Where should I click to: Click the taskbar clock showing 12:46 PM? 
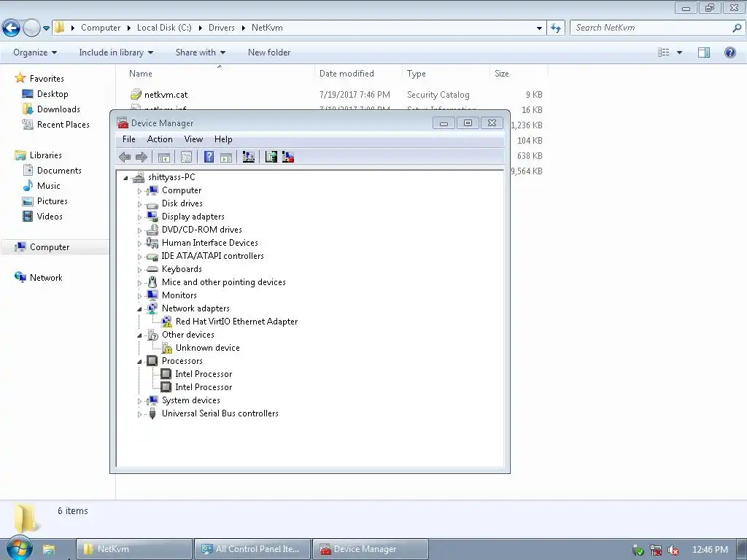click(710, 550)
